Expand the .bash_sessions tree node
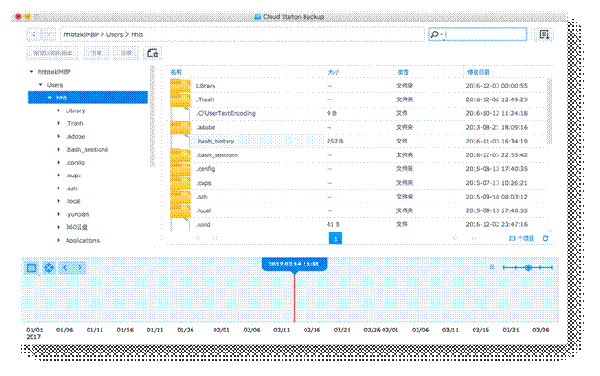This screenshot has height=376, width=600. tap(59, 149)
